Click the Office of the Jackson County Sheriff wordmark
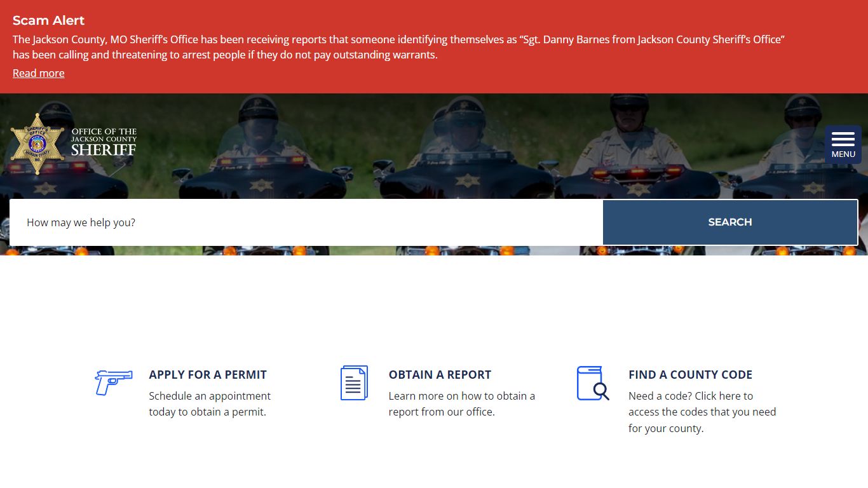Image resolution: width=868 pixels, height=488 pixels. pos(104,142)
